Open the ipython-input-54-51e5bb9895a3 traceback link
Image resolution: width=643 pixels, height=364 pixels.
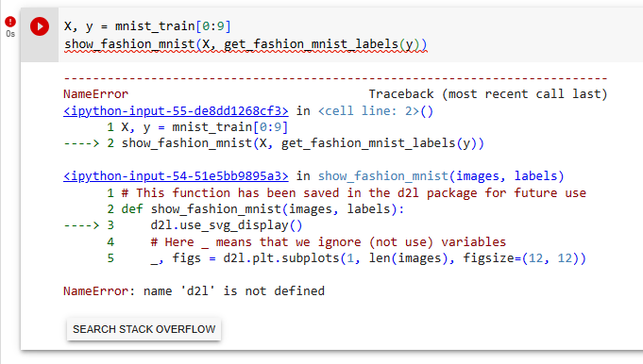[x=176, y=176]
